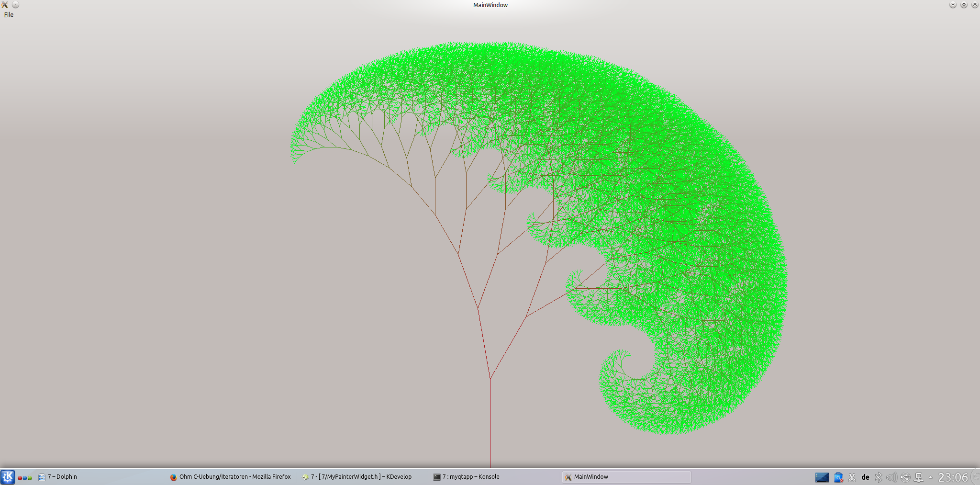Open Klipper clipboard scissors icon
Screen dimensions: 980x485
852,477
